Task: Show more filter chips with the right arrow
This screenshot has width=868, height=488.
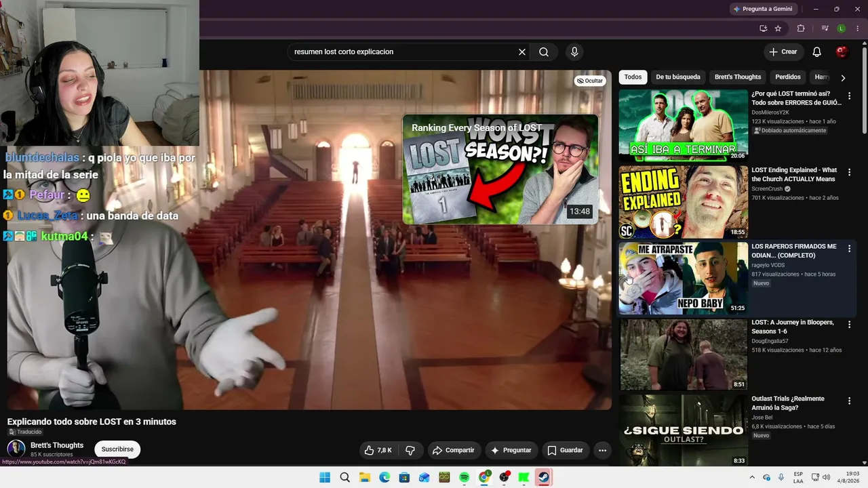Action: pos(843,78)
